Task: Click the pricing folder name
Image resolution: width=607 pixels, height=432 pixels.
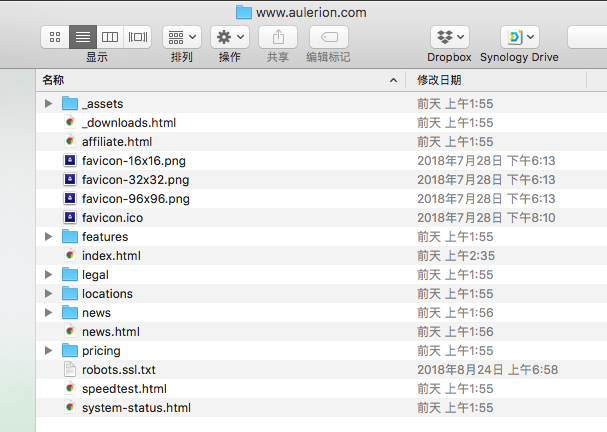Action: point(101,351)
